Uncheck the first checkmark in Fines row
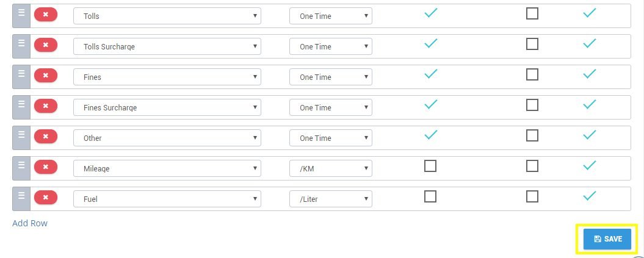 (x=430, y=74)
